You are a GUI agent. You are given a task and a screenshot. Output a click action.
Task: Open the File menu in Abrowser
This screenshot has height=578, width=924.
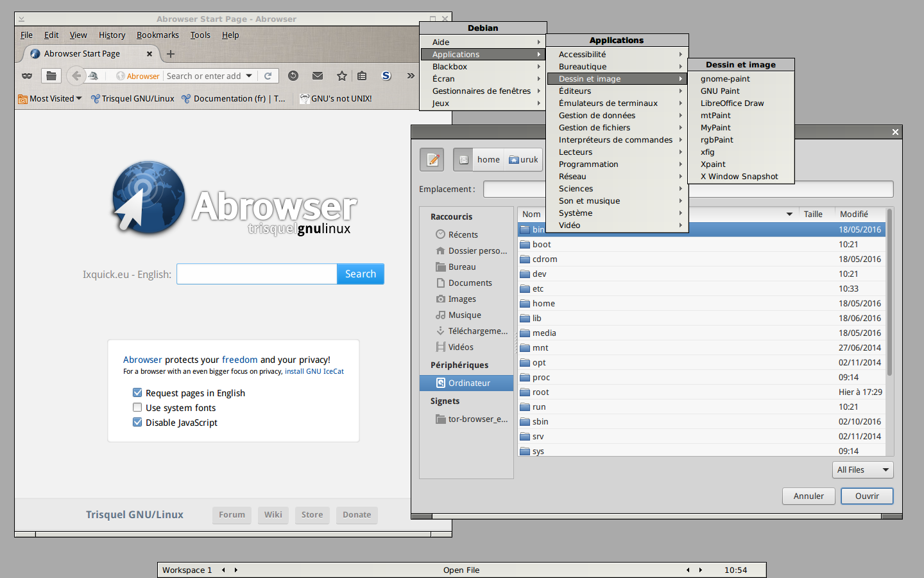(26, 35)
